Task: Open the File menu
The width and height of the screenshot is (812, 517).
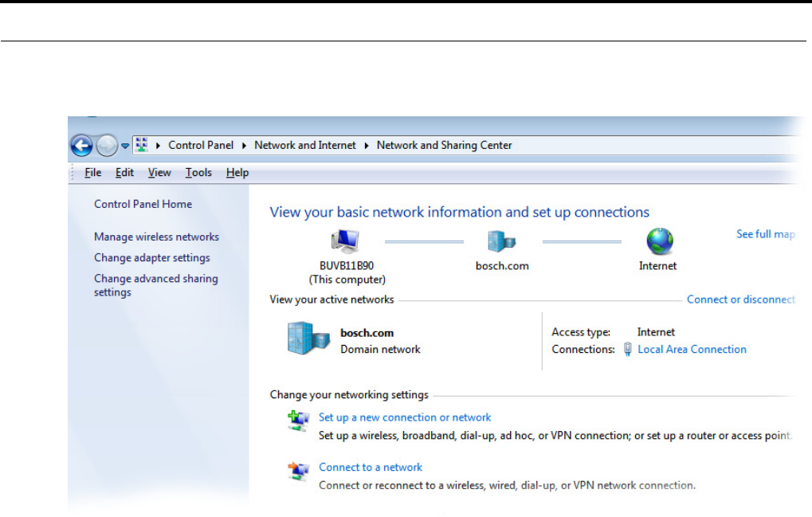Action: click(x=93, y=172)
